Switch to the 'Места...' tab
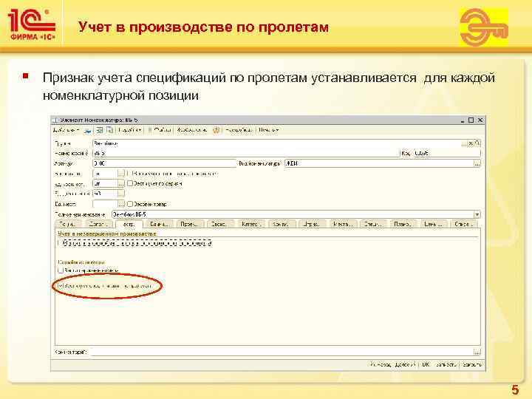Image resolution: width=532 pixels, height=399 pixels. coord(342,225)
